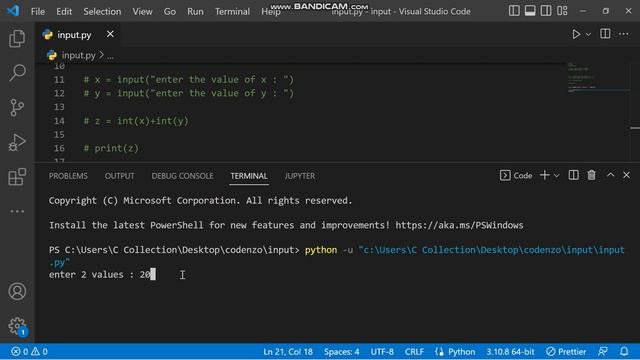640x360 pixels.
Task: Open notifications bell
Action: point(624,351)
